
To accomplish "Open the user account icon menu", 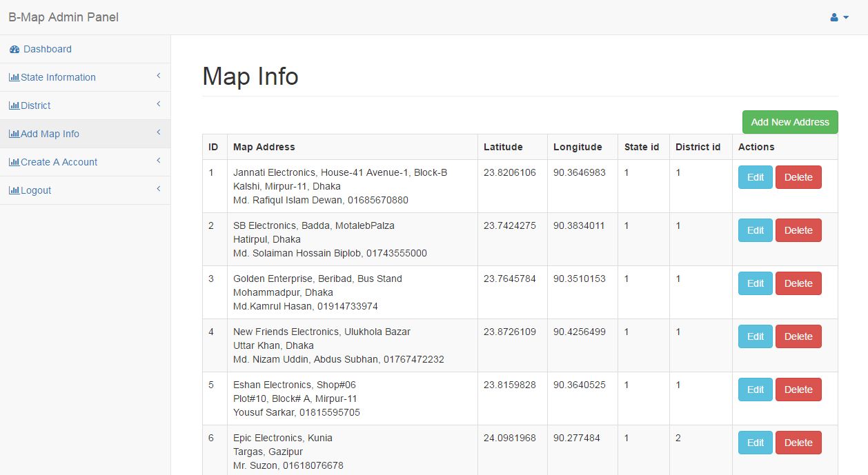I will tap(834, 17).
